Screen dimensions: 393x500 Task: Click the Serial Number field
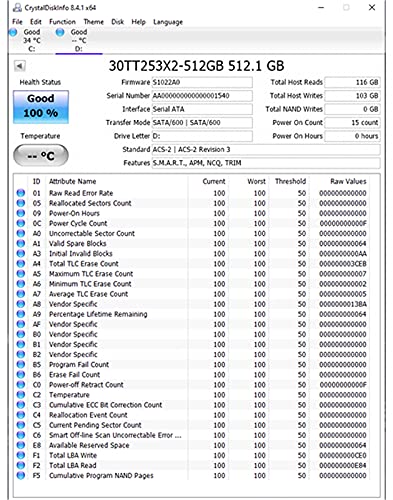(x=202, y=96)
